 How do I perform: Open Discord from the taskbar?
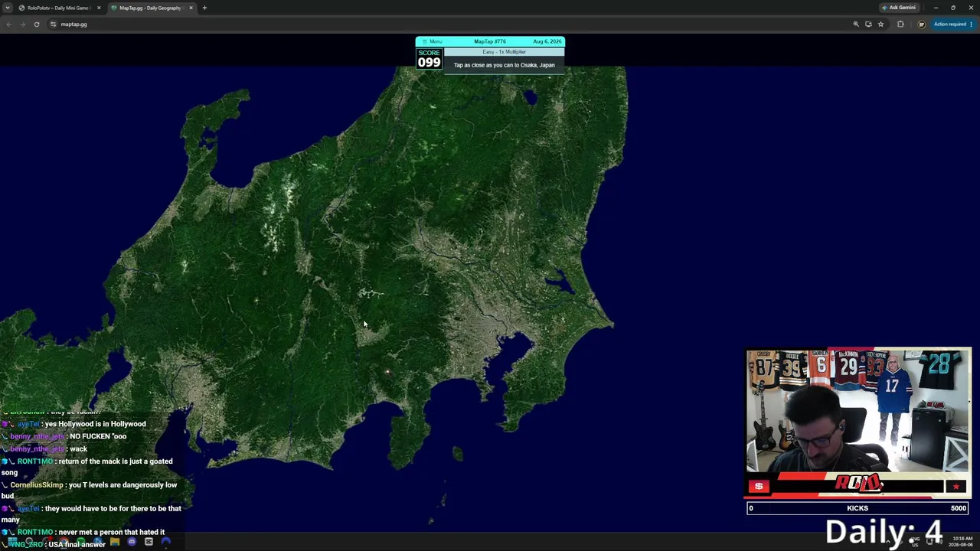(x=132, y=543)
